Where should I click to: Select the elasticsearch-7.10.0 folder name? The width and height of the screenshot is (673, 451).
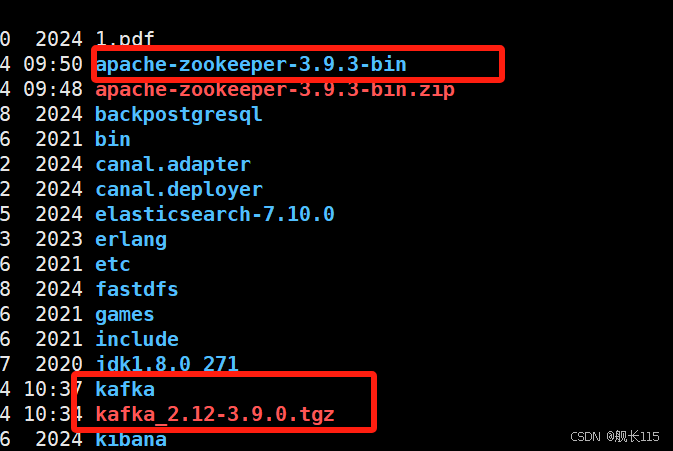[x=215, y=214]
